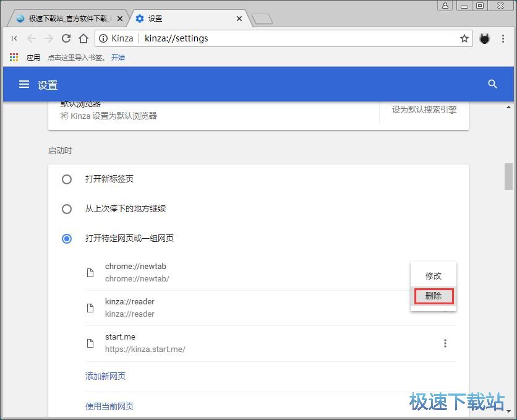517x420 pixels.
Task: Go forward with the forward arrow
Action: tap(49, 38)
